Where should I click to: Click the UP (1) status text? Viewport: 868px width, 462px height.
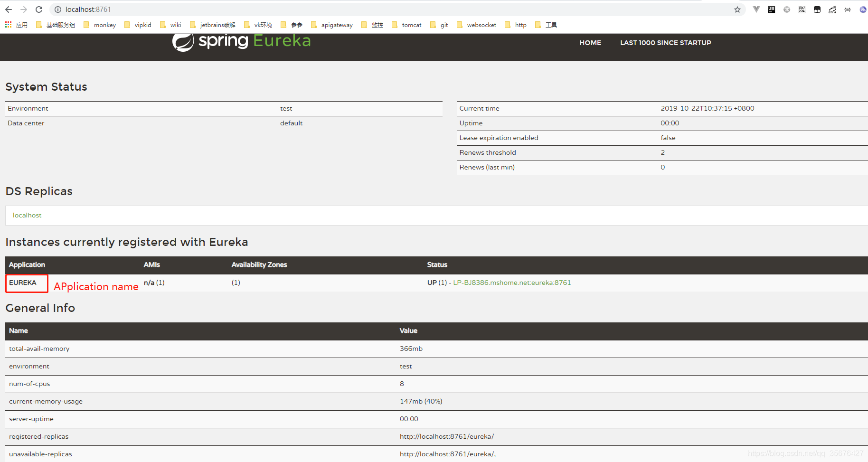437,283
